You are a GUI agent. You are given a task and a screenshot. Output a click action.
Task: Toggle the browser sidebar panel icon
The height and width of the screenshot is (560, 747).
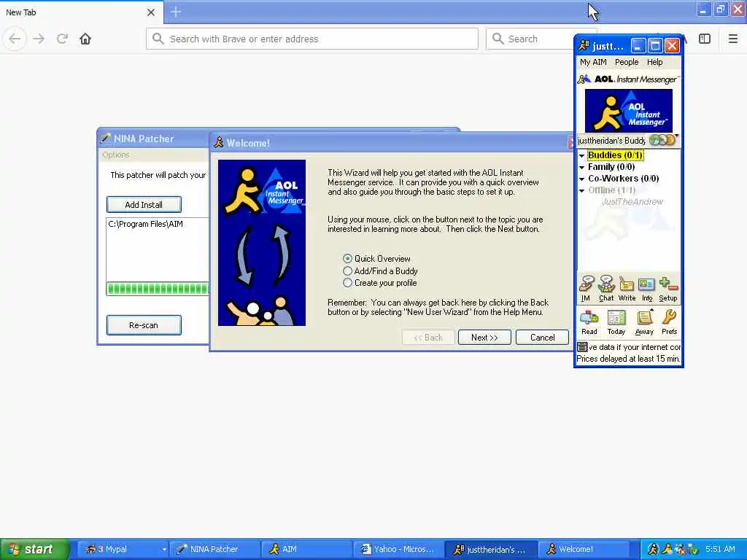click(x=705, y=39)
